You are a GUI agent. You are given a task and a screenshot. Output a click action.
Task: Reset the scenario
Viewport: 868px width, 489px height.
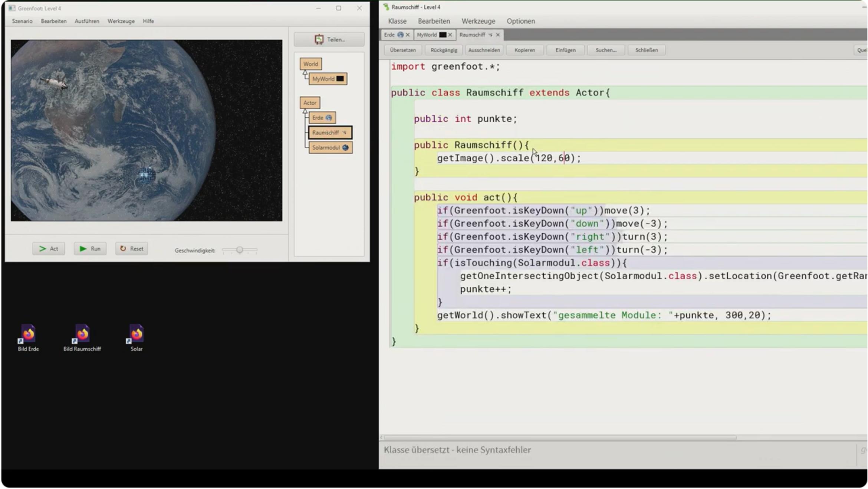(x=132, y=248)
